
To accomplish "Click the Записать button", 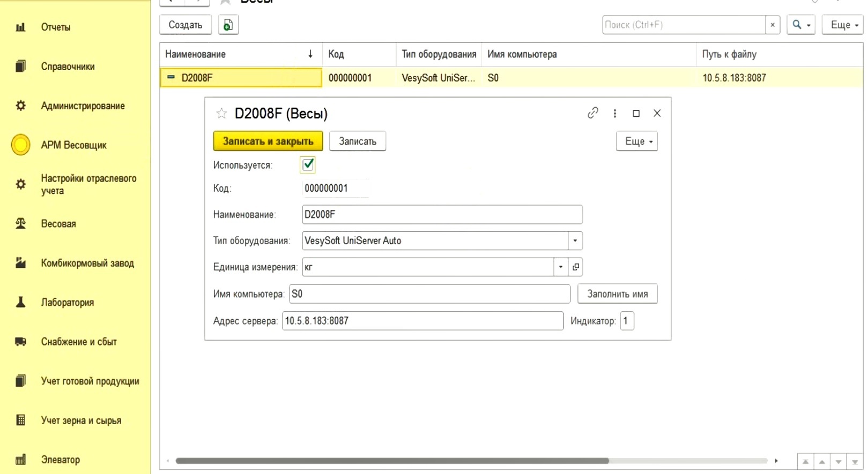I will (358, 141).
